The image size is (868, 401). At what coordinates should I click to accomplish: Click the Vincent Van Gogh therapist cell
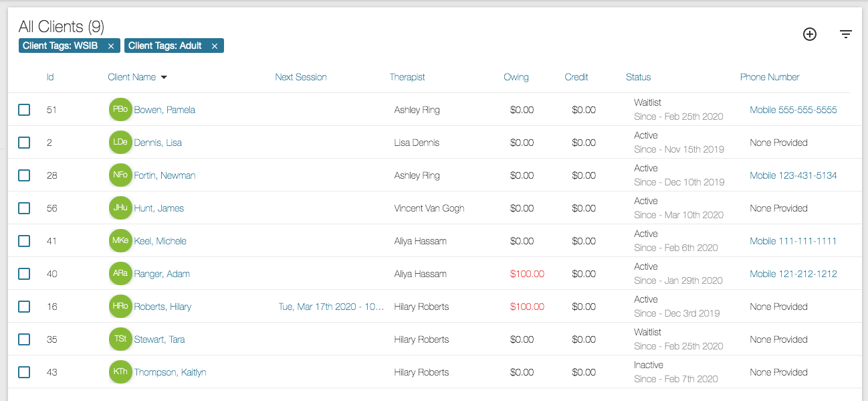tap(429, 208)
